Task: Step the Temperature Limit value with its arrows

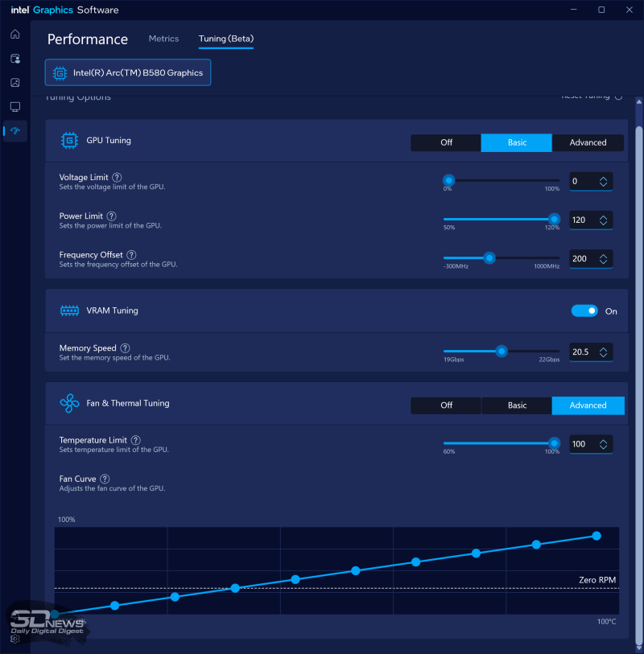Action: [603, 444]
